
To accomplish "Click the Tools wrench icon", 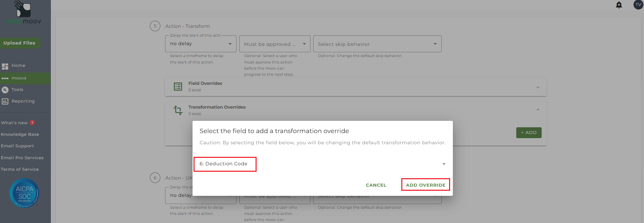I will pos(5,90).
